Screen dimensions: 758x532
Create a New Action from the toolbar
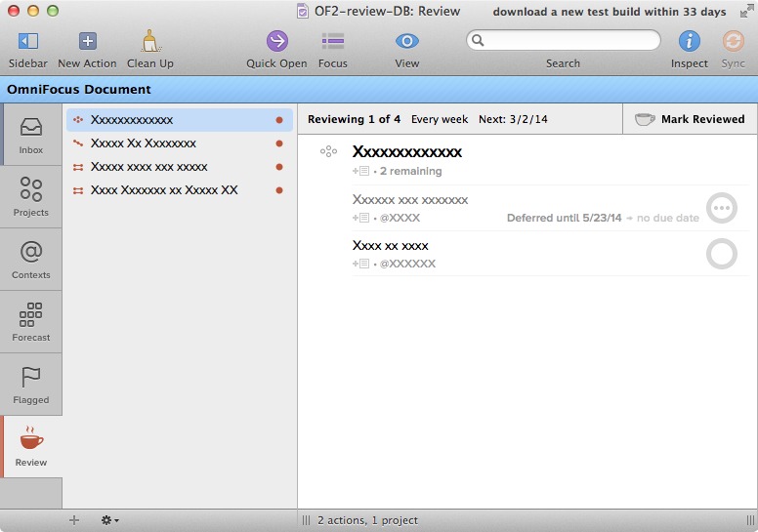[87, 49]
